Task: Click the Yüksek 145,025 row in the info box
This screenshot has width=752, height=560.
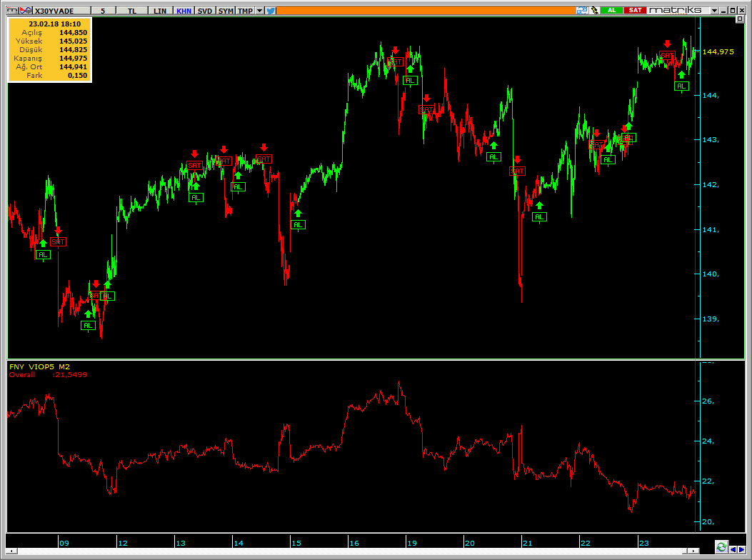Action: [x=50, y=41]
